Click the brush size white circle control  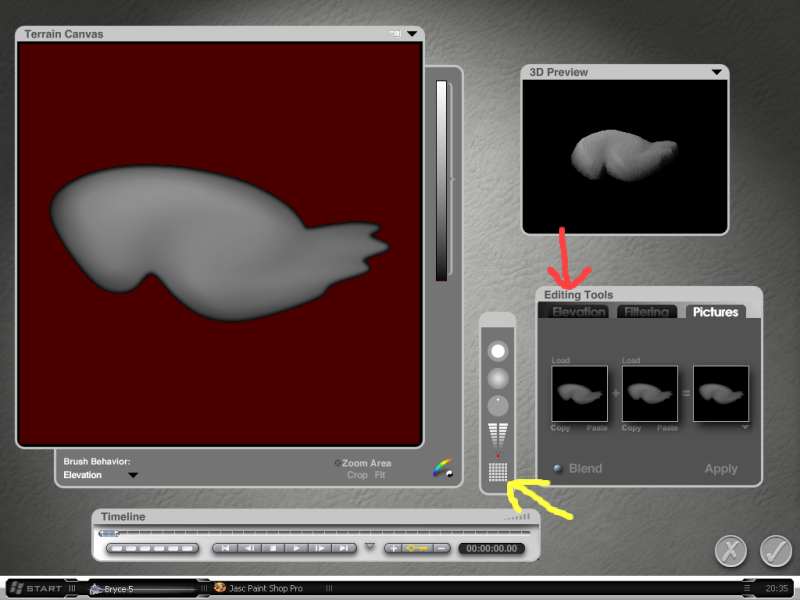pyautogui.click(x=497, y=351)
